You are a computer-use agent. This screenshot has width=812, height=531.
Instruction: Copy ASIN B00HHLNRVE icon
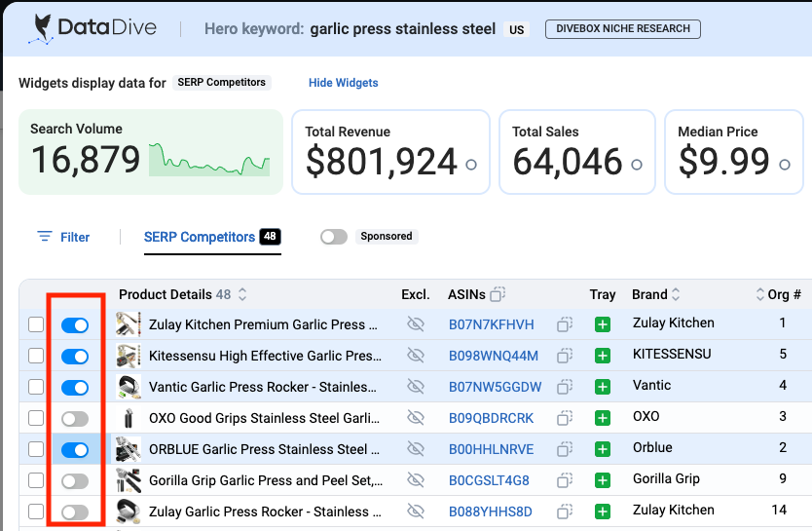(565, 448)
